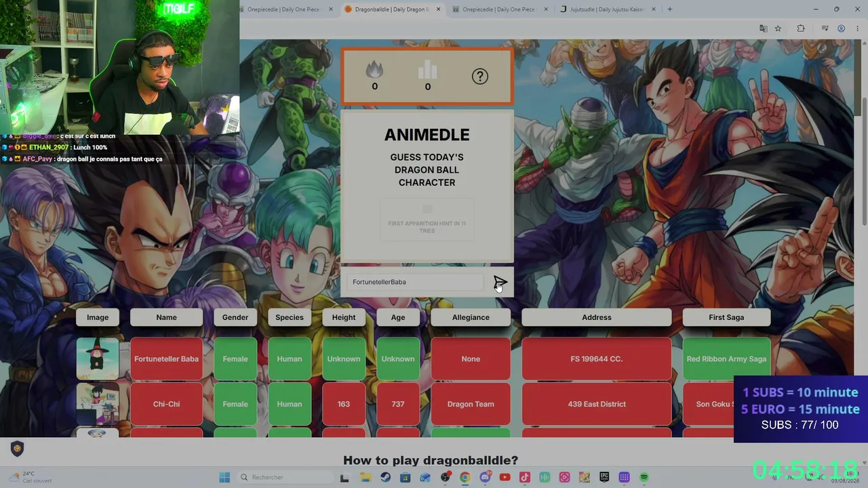The height and width of the screenshot is (488, 868).
Task: Click the Address column header
Action: click(x=597, y=317)
